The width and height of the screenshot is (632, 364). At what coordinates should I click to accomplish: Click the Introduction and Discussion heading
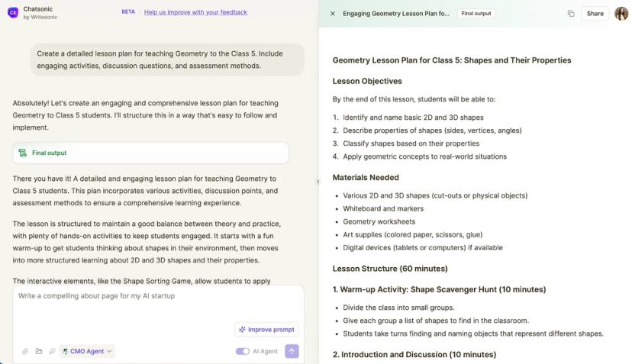click(414, 354)
